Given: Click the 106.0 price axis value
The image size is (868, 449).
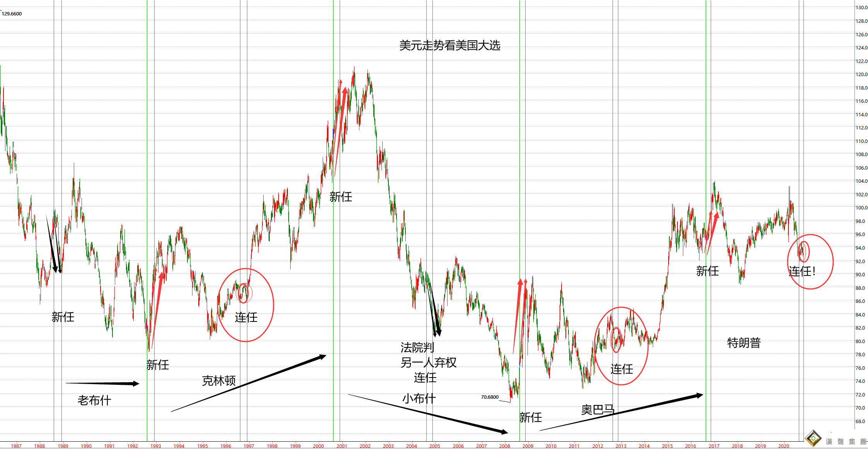Looking at the screenshot, I should [861, 168].
